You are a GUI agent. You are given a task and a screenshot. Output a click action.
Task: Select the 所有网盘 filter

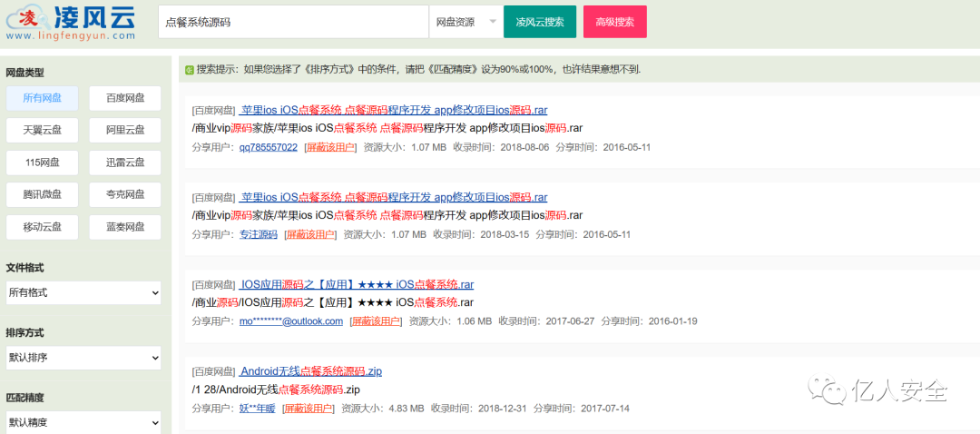pos(43,98)
